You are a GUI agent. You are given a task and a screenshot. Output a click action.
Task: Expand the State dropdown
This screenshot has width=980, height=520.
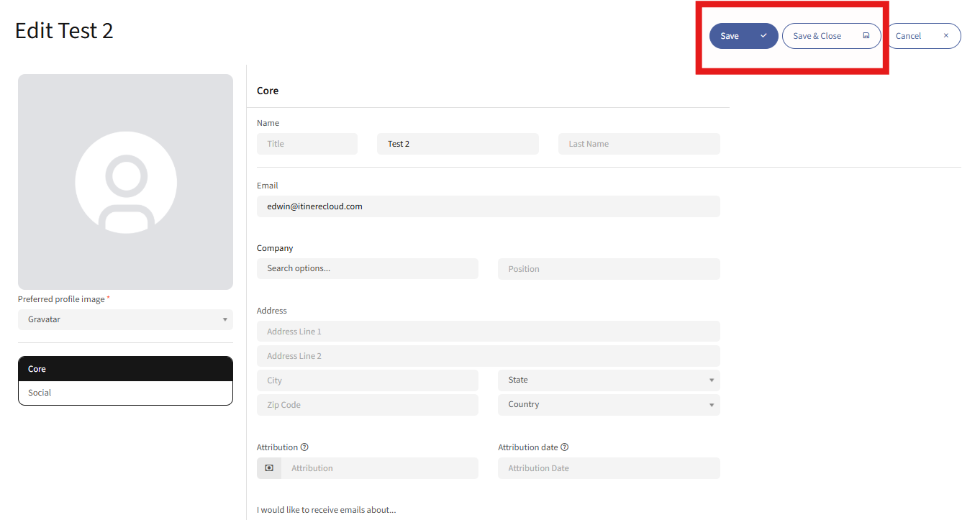(x=608, y=380)
